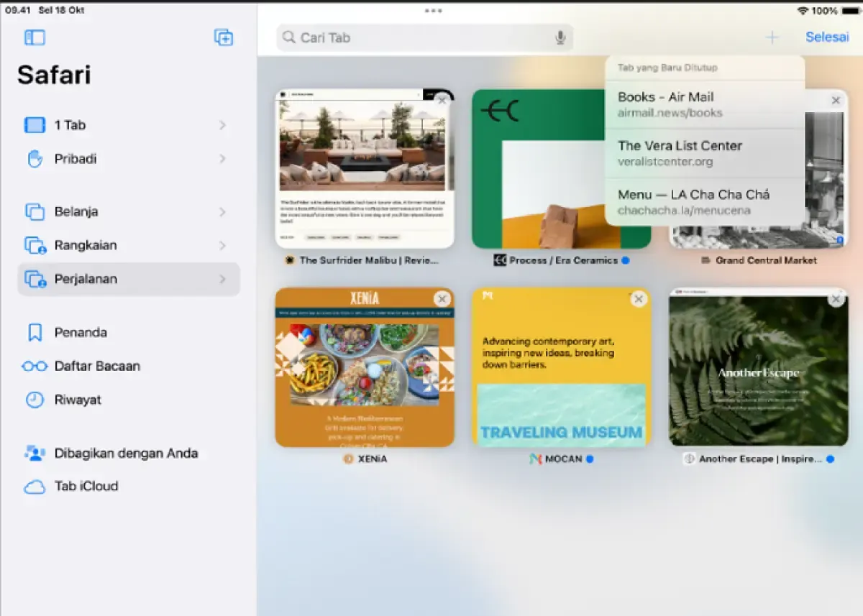Open the Another Escape tab thumbnail
The image size is (863, 616).
[x=758, y=367]
